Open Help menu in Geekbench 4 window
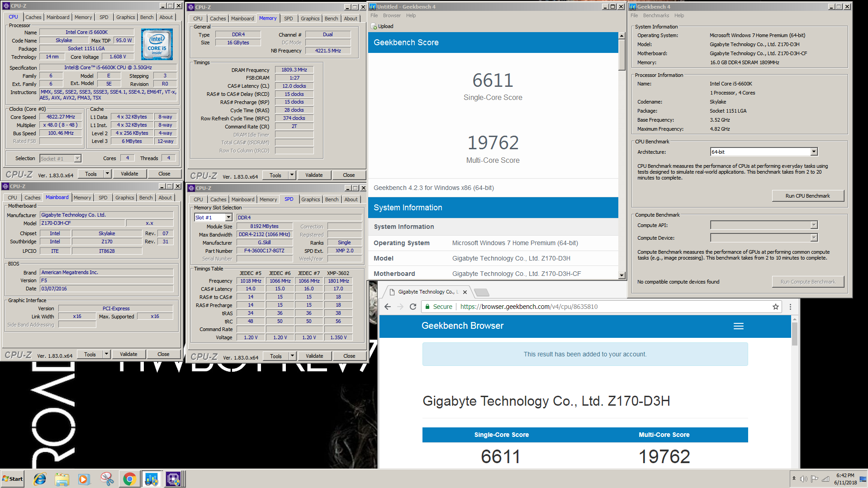 (x=679, y=15)
